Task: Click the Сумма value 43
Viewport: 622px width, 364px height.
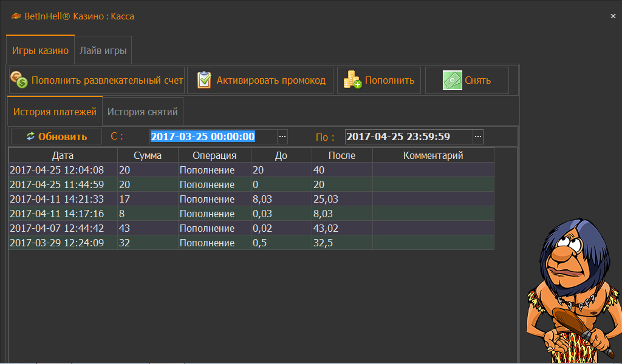Action: (125, 228)
